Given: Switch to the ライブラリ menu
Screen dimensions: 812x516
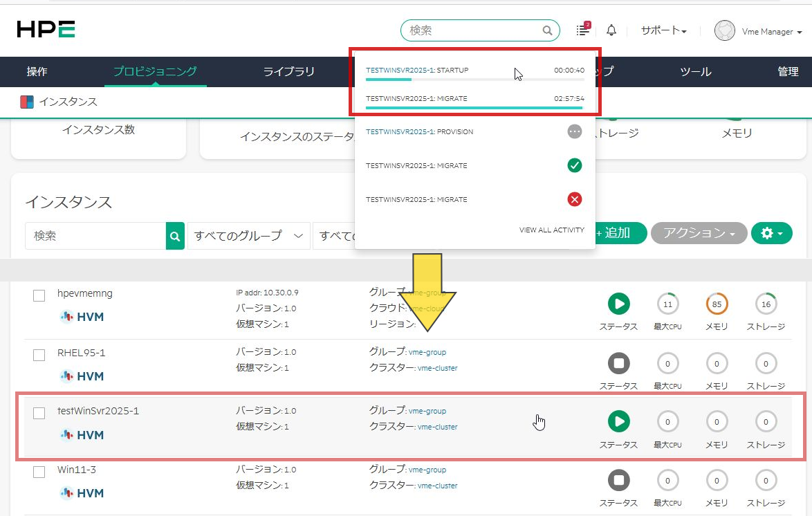Looking at the screenshot, I should [x=288, y=71].
